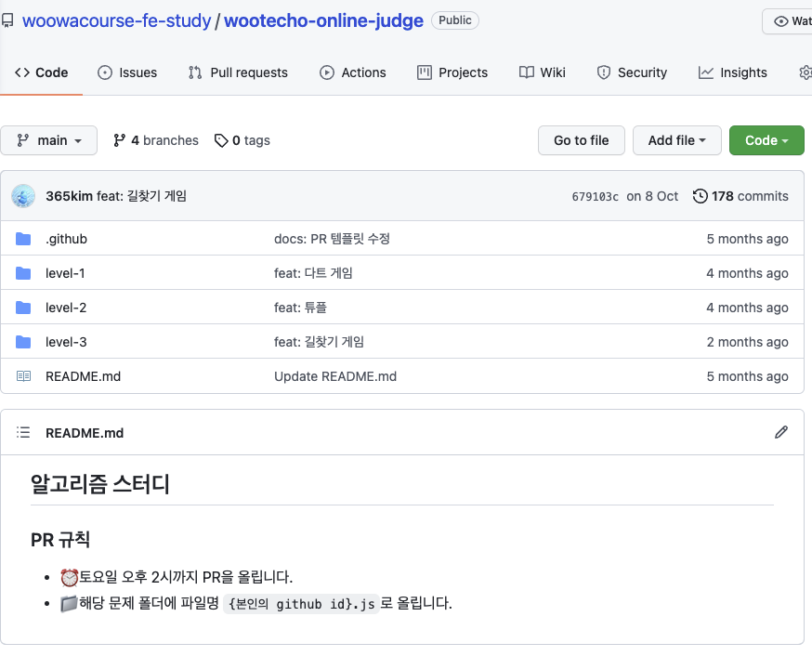812x656 pixels.
Task: Click 2 months ago in level-3 row
Action: [747, 342]
